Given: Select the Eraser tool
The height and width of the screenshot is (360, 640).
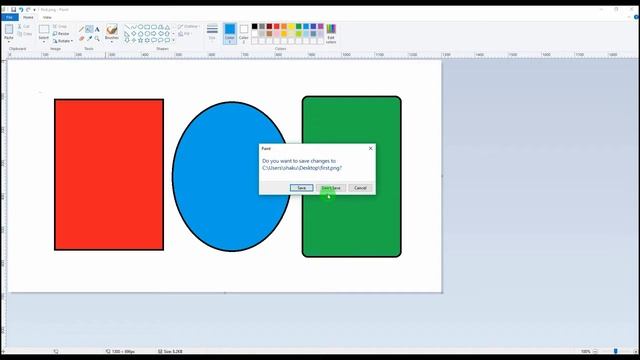Looking at the screenshot, I should point(81,38).
